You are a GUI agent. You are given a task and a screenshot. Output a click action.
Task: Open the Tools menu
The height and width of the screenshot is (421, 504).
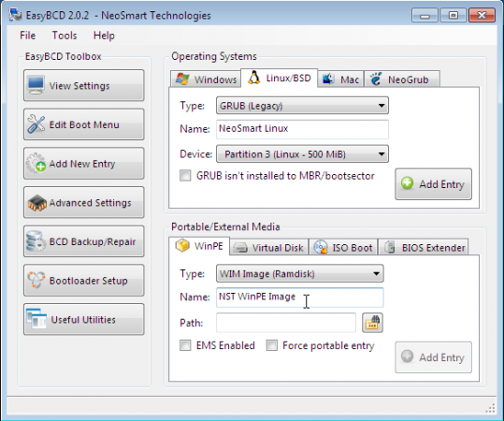pos(65,36)
